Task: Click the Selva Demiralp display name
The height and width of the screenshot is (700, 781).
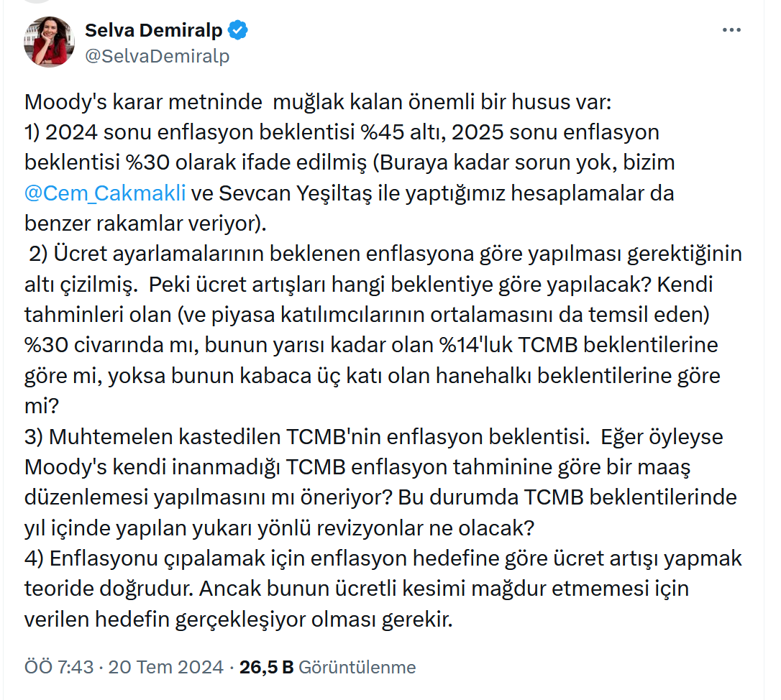Action: [154, 30]
